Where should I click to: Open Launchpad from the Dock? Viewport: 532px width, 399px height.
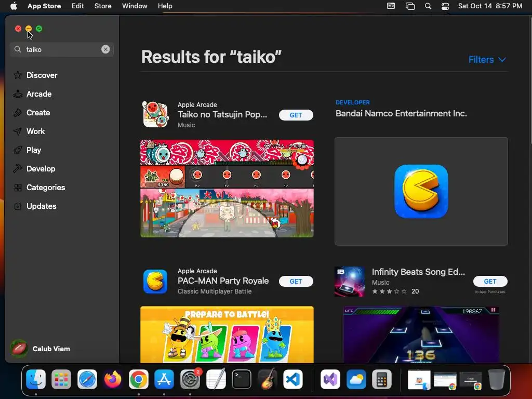click(x=61, y=379)
